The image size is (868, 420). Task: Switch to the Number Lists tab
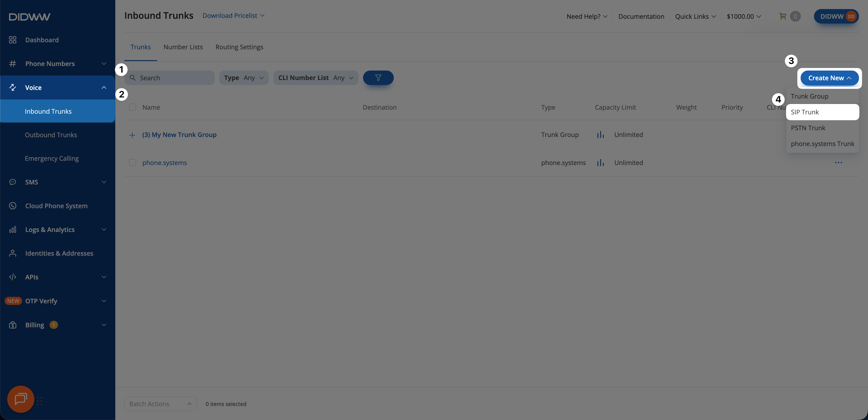(x=183, y=47)
